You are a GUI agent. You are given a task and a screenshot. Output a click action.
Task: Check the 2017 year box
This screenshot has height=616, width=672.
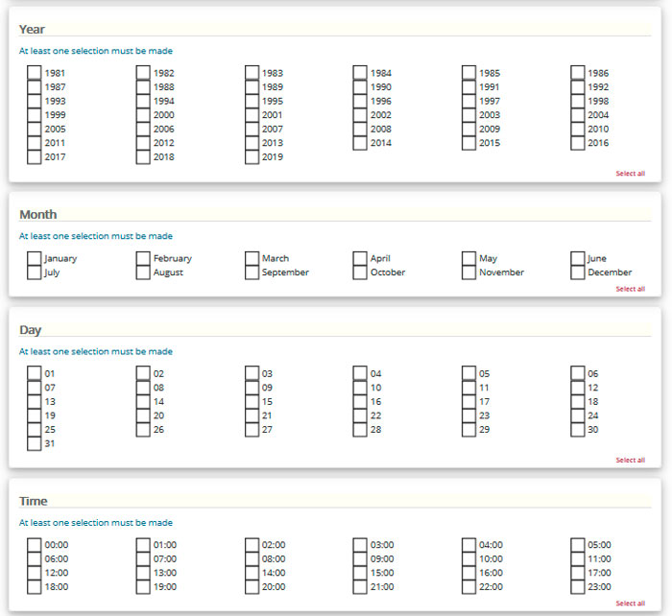coord(35,156)
